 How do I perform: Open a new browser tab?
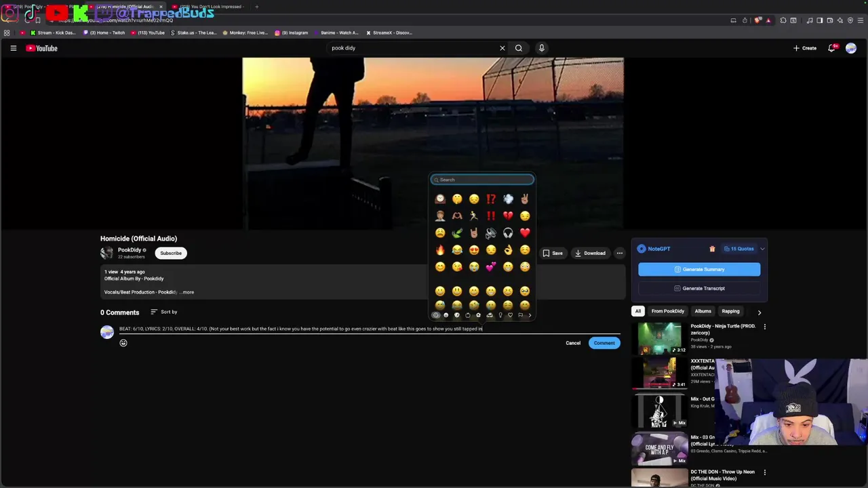pos(256,7)
